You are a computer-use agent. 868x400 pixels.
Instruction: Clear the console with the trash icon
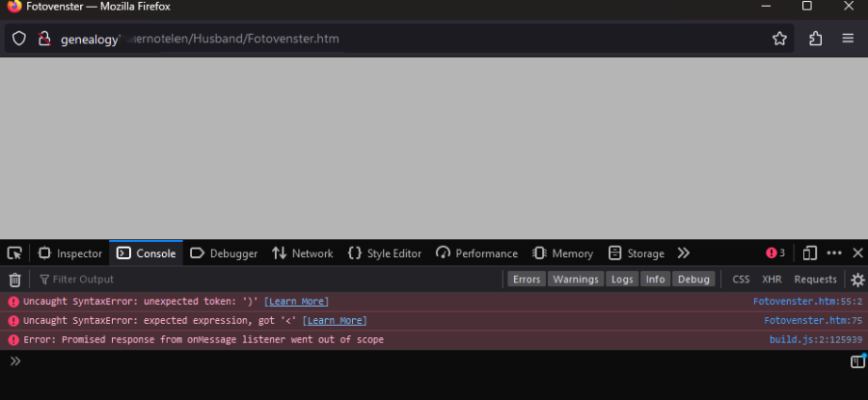point(14,280)
